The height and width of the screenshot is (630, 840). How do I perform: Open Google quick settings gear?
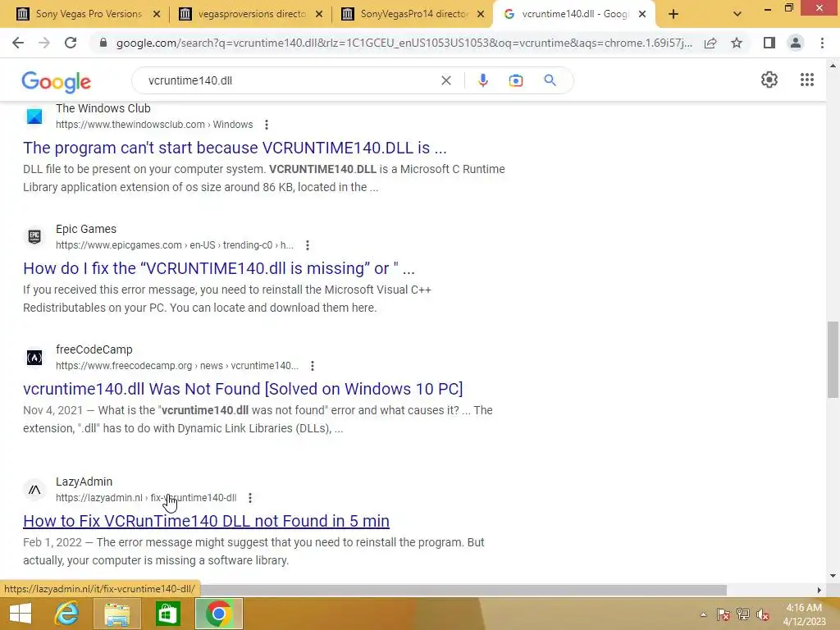coord(769,80)
